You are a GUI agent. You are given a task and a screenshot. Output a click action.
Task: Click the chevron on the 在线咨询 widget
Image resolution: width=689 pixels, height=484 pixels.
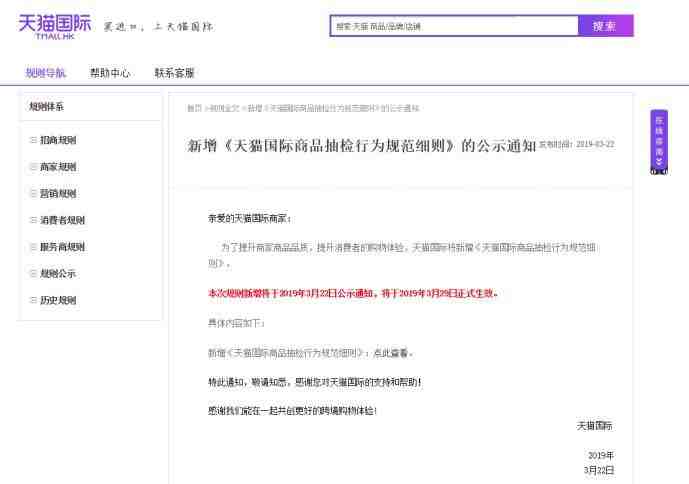pos(659,162)
